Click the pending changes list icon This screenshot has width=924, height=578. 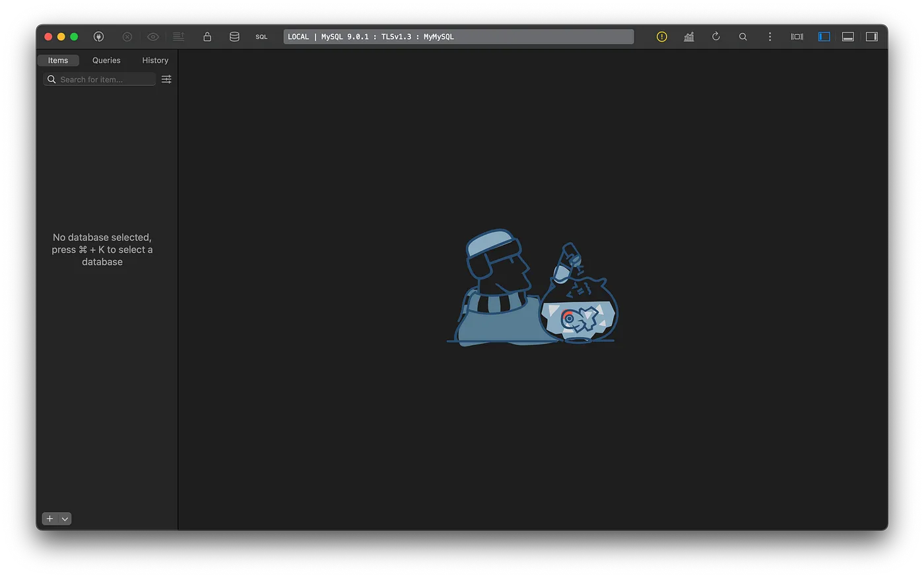point(178,37)
